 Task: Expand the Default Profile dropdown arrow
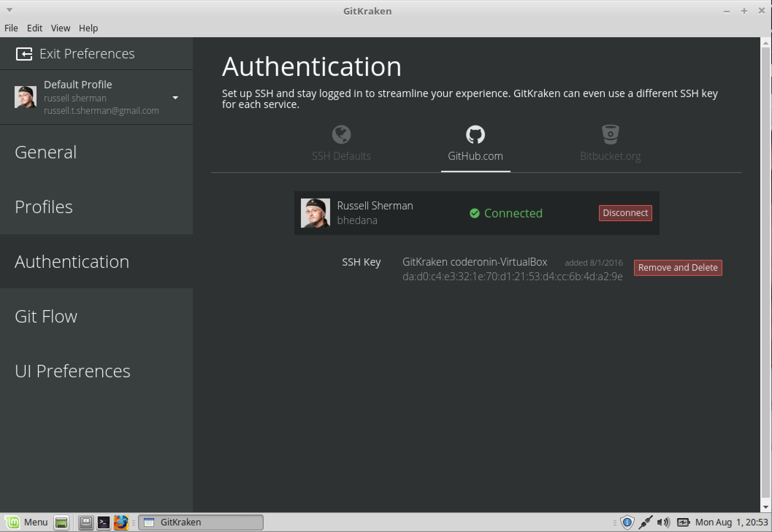coord(175,97)
